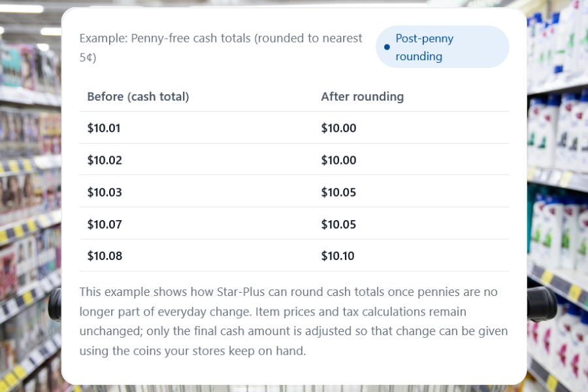Screen dimensions: 588x392
Task: Select the After rounding column header
Action: pyautogui.click(x=363, y=97)
